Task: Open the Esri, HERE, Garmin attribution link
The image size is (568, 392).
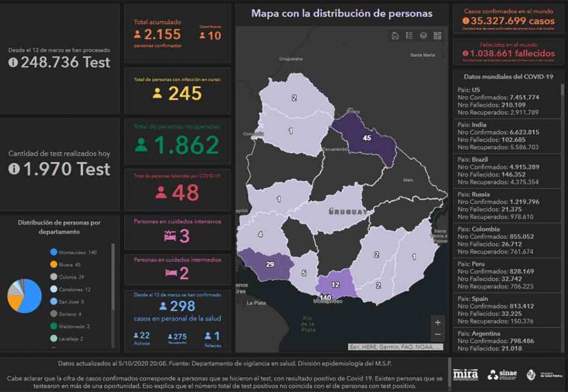Action: (395, 347)
